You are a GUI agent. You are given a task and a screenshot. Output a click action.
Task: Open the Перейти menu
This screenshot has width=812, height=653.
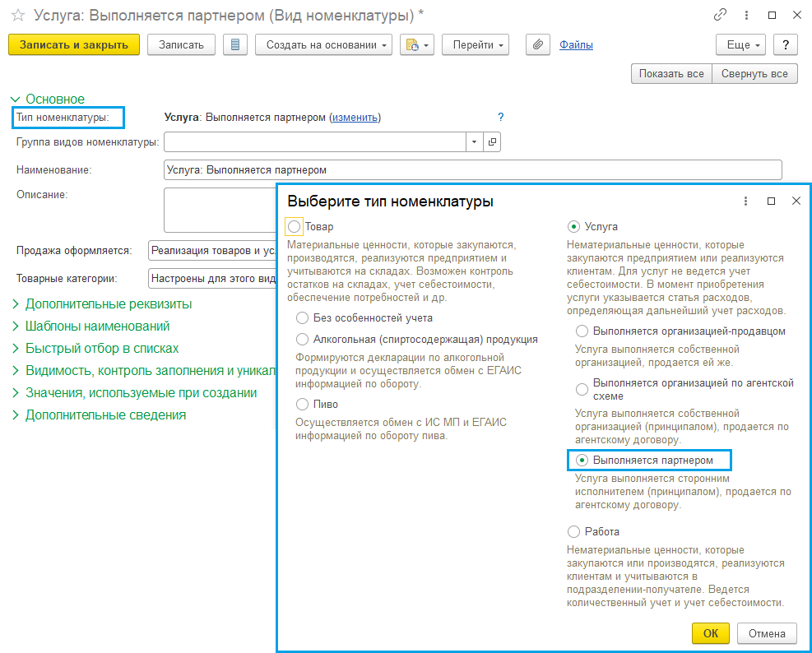coord(475,45)
